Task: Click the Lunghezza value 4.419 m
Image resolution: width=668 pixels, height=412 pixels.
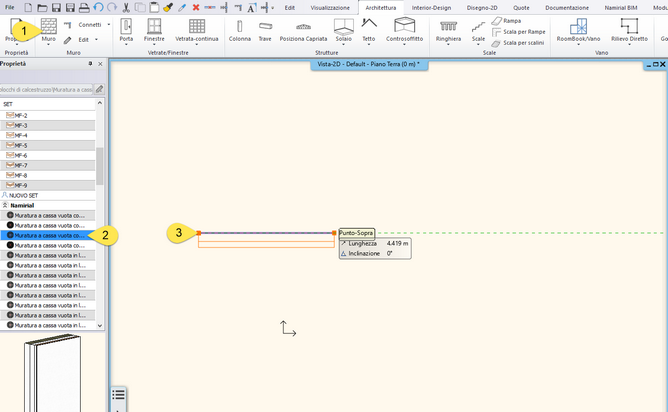Action: coord(397,243)
